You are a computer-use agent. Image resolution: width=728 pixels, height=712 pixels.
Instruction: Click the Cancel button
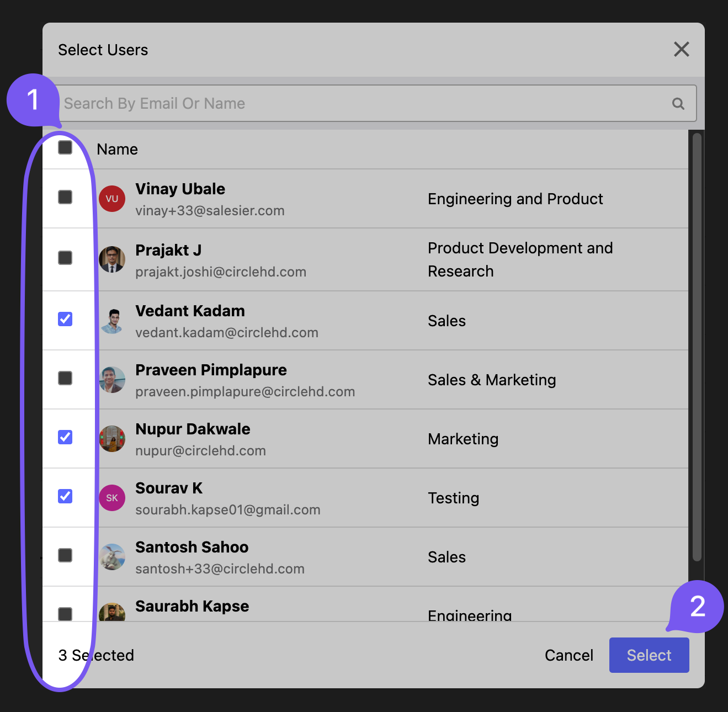click(568, 655)
